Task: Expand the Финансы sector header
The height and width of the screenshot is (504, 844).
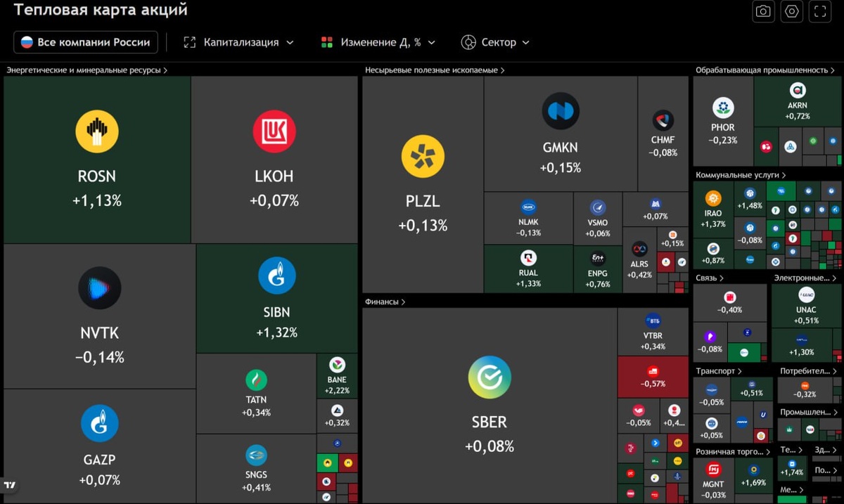Action: pos(385,302)
